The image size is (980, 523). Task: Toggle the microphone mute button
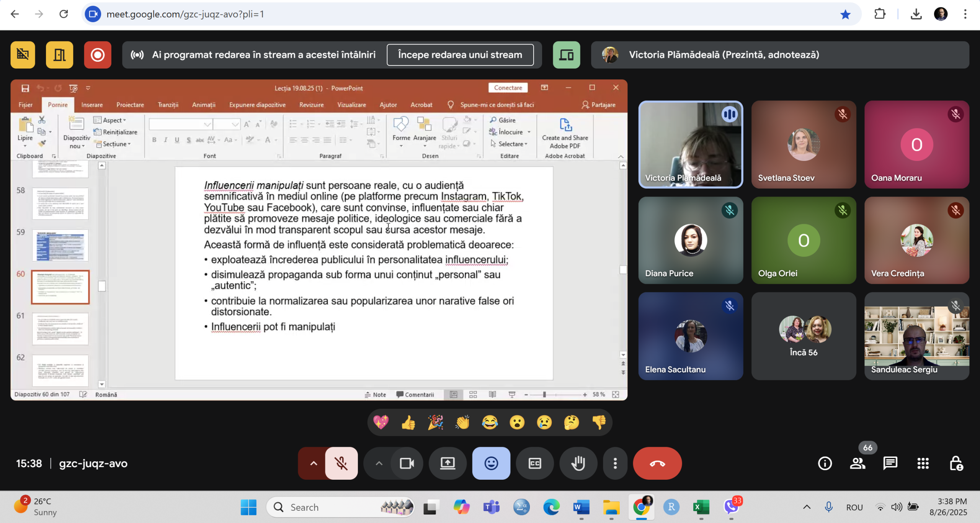(x=341, y=463)
